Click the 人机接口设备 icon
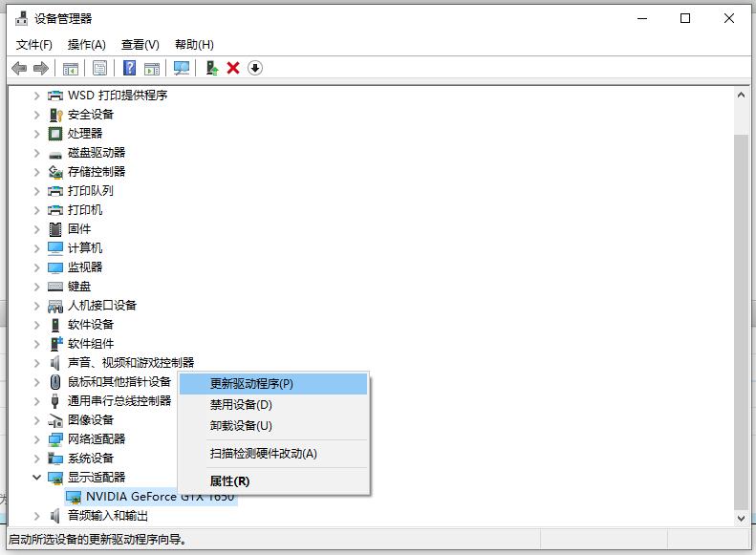 [x=55, y=306]
